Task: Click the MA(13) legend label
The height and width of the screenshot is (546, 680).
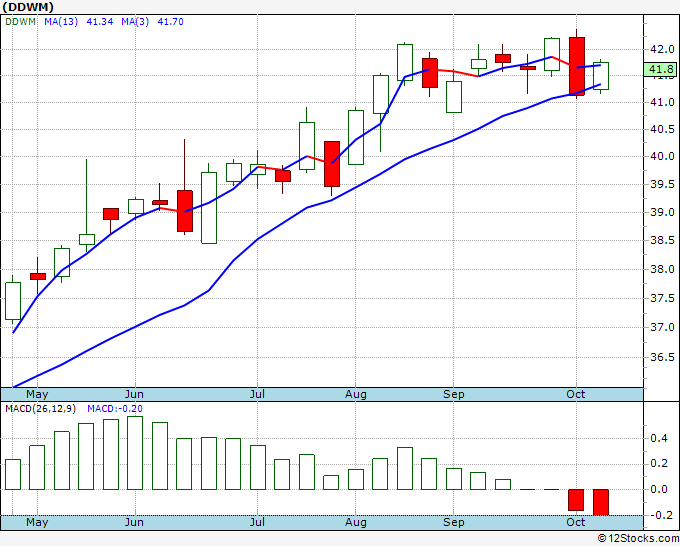Action: [61, 22]
